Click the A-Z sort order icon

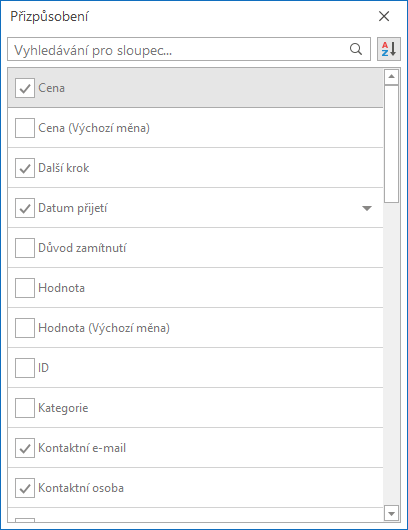point(389,49)
